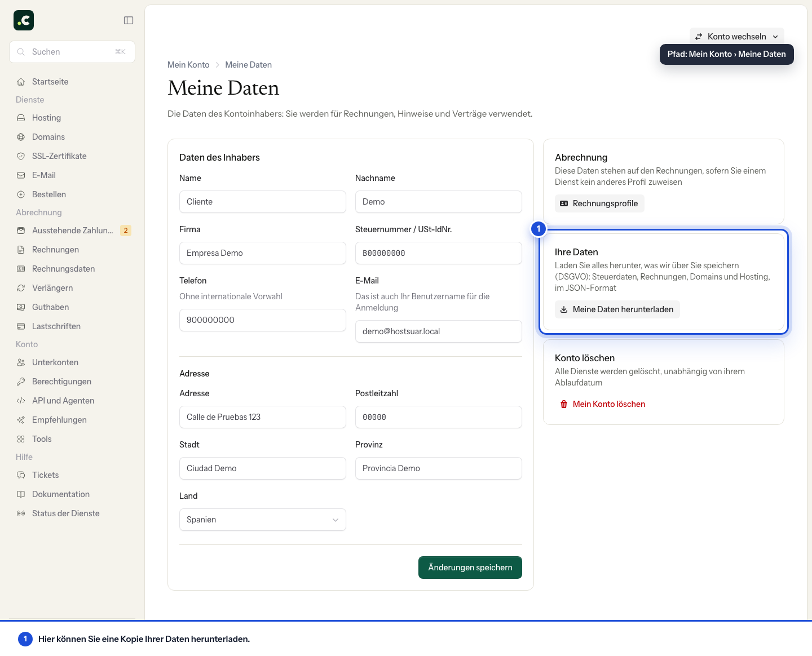The image size is (812, 656).
Task: Click the Tickets chat icon
Action: pyautogui.click(x=21, y=475)
